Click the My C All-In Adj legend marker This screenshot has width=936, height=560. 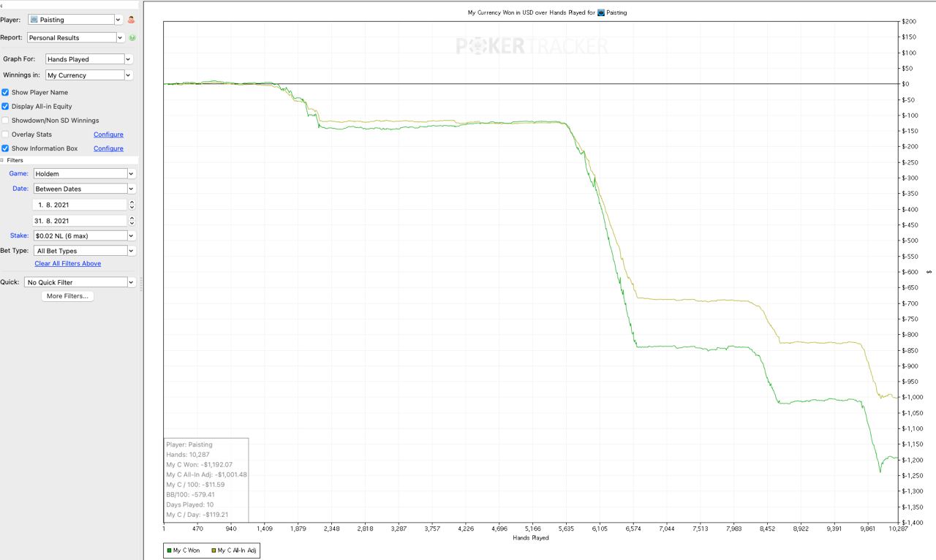[x=214, y=550]
